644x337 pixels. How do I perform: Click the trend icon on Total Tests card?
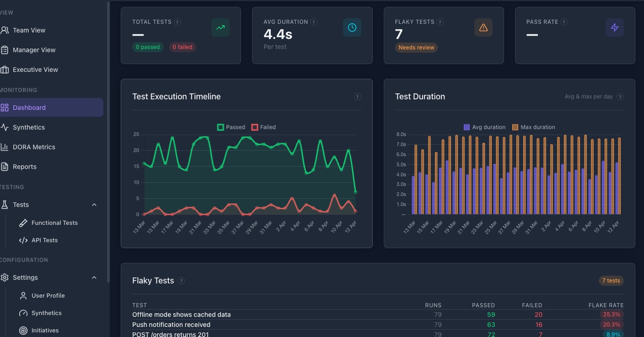coord(220,27)
